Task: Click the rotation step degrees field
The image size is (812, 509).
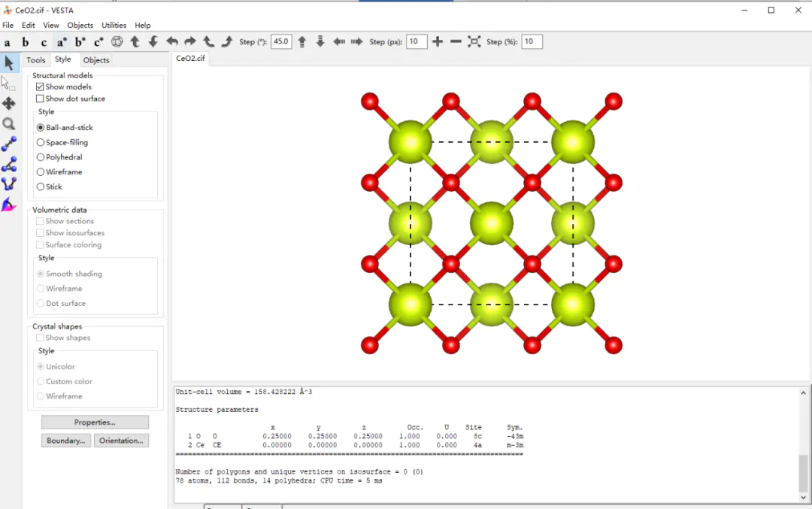Action: [x=281, y=42]
